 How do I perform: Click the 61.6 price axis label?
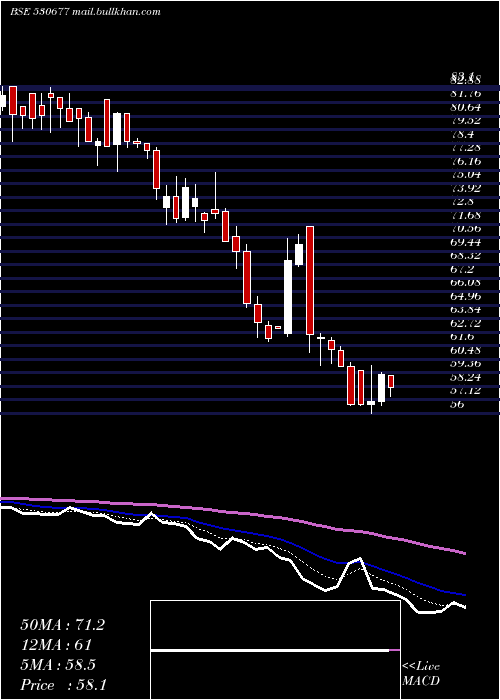[462, 336]
